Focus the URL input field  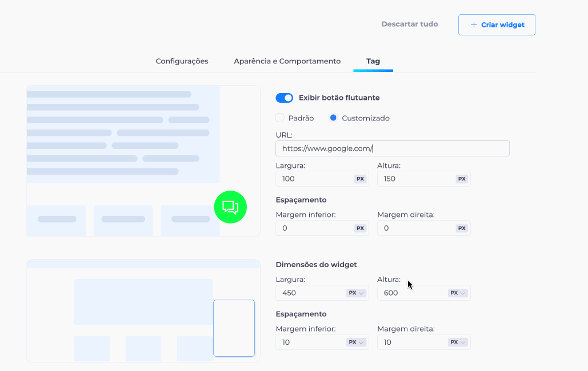tap(392, 148)
